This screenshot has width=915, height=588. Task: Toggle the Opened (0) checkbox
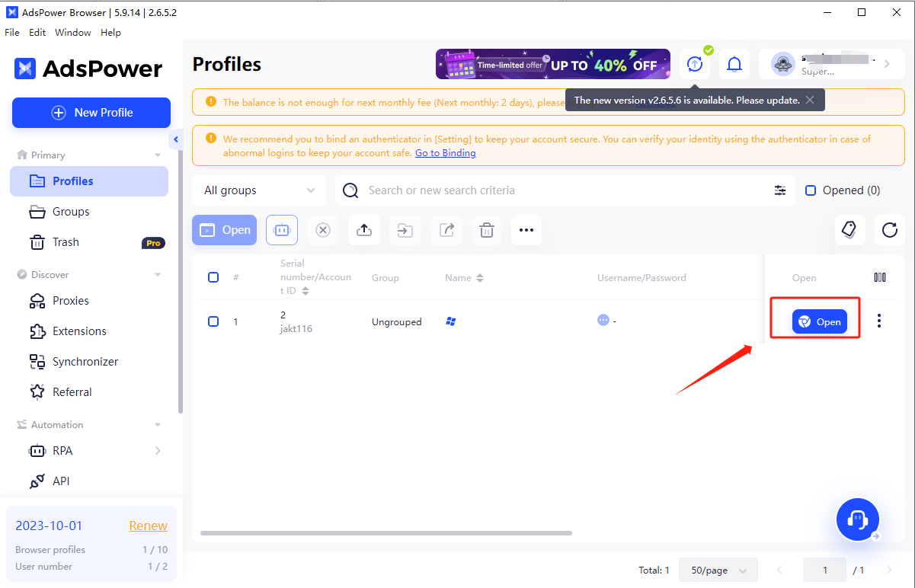tap(811, 190)
